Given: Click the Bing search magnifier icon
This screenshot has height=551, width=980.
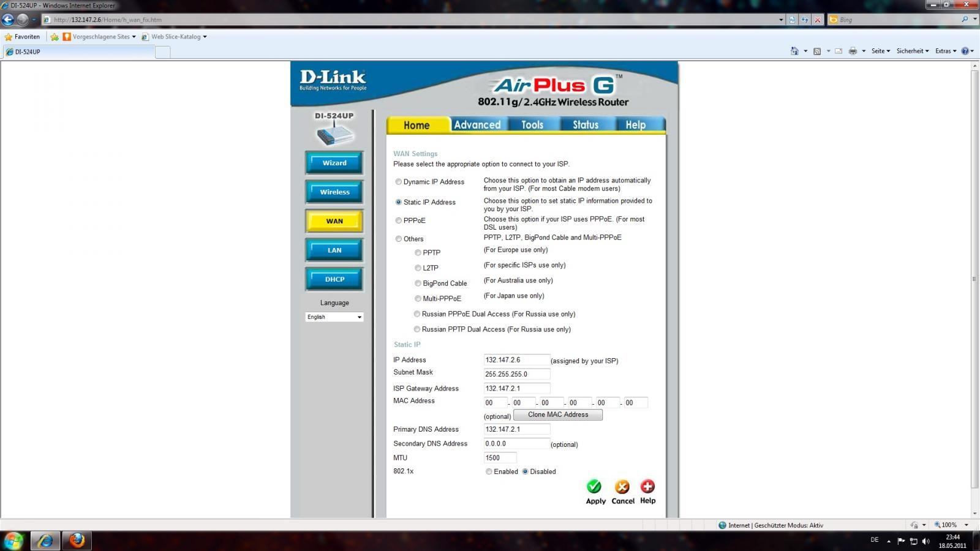Looking at the screenshot, I should point(965,20).
